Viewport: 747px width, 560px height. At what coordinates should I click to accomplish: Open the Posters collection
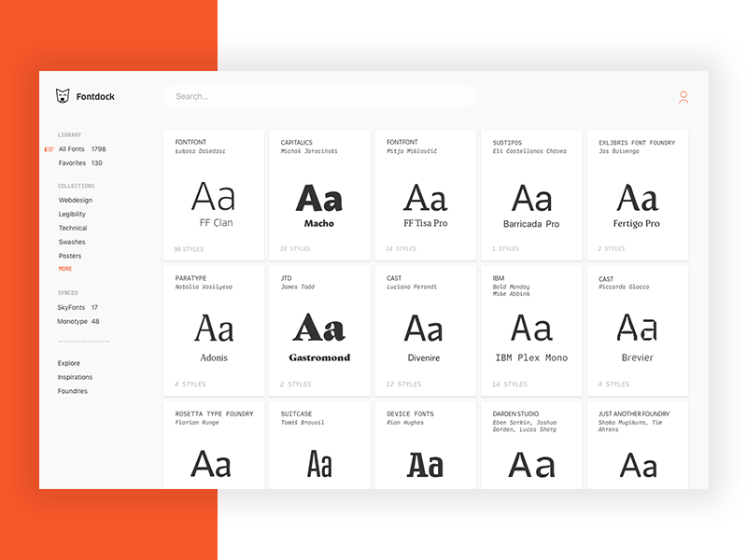click(69, 256)
